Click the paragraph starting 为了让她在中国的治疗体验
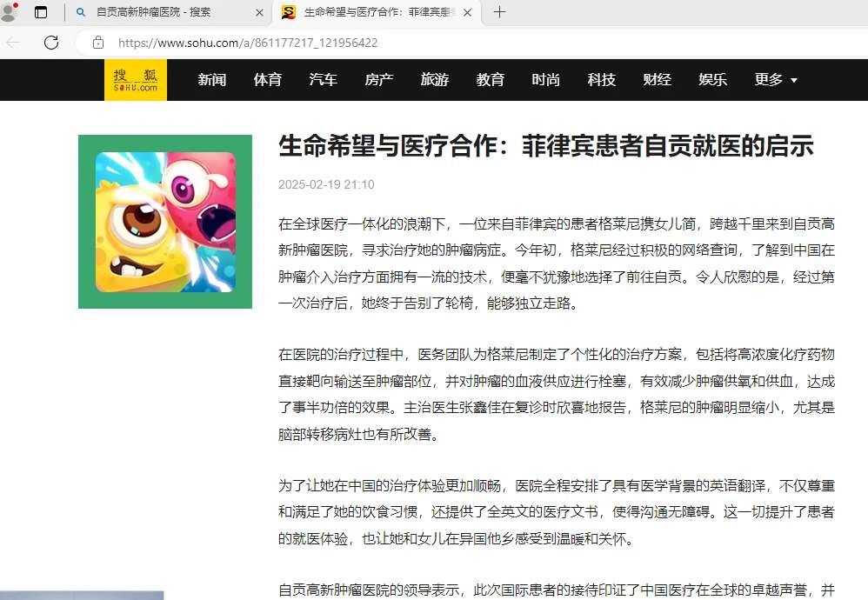The image size is (868, 600). [x=557, y=512]
